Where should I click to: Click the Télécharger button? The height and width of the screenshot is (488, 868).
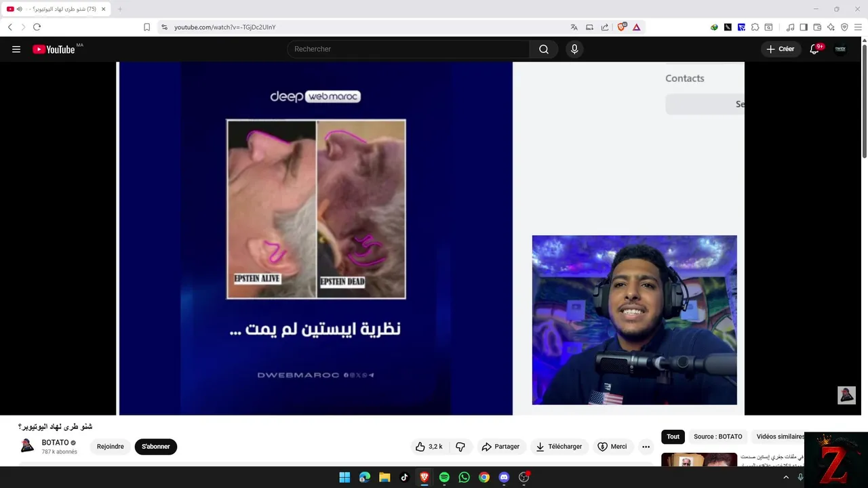pos(559,447)
